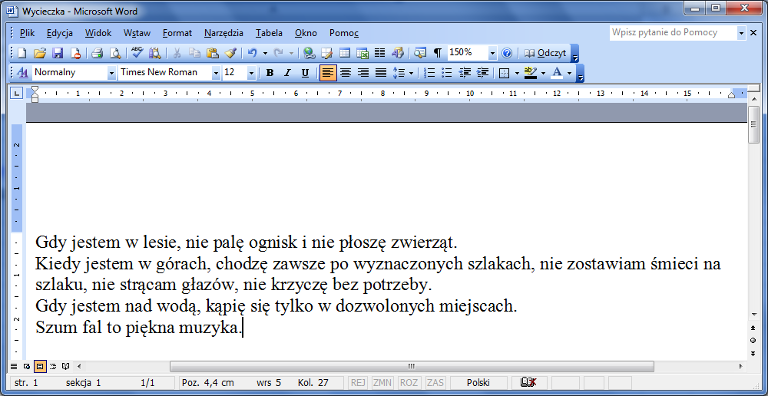Align text left
Viewport: 768px width, 396px height.
point(328,73)
